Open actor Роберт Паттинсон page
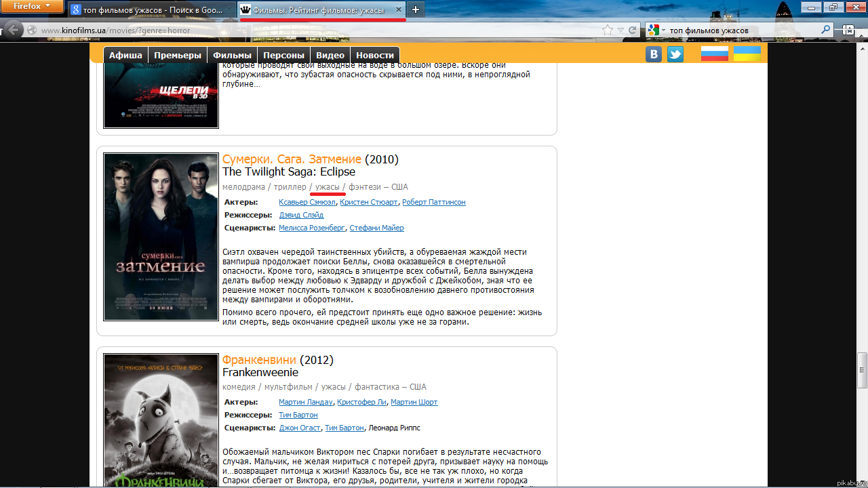This screenshot has width=868, height=488. pos(434,202)
